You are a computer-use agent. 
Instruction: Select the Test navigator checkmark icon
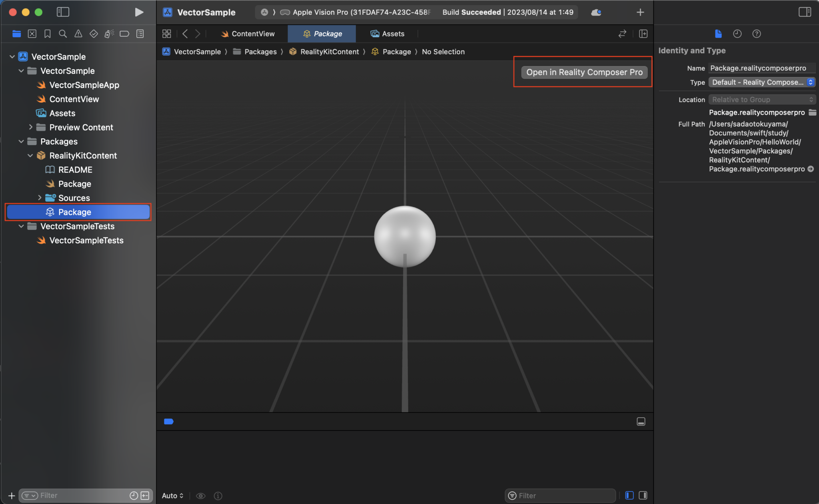click(x=94, y=34)
